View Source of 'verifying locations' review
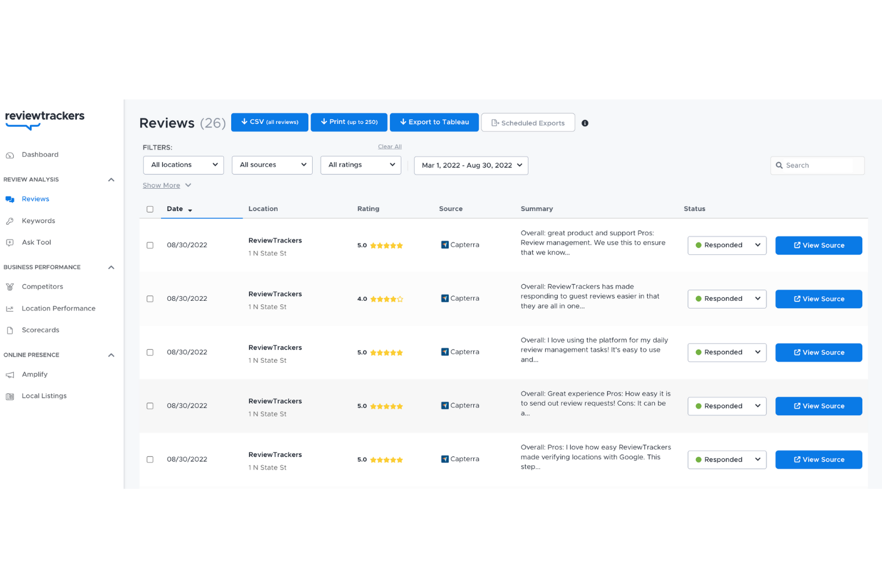This screenshot has height=588, width=882. pos(819,460)
